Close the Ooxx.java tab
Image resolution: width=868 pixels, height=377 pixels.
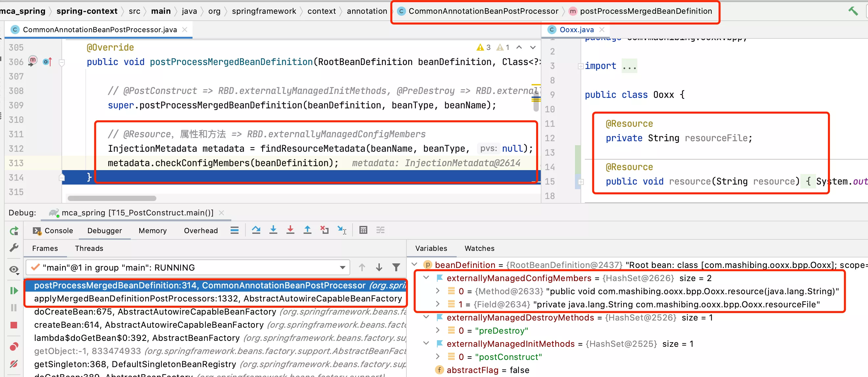(602, 30)
